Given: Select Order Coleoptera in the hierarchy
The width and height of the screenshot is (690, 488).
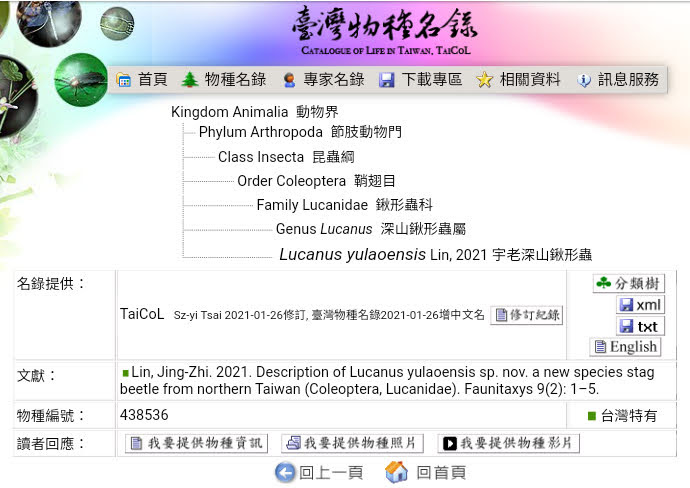Looking at the screenshot, I should point(316,181).
